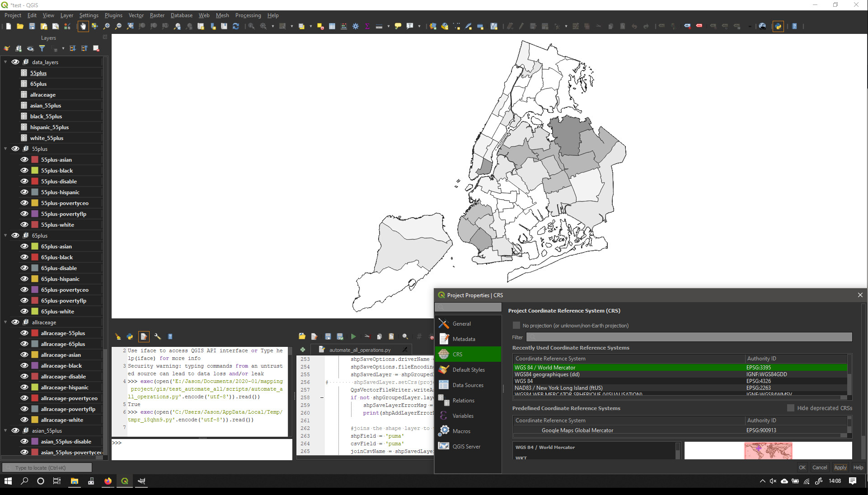Click OK in Project Properties
This screenshot has width=868, height=495.
(x=802, y=467)
